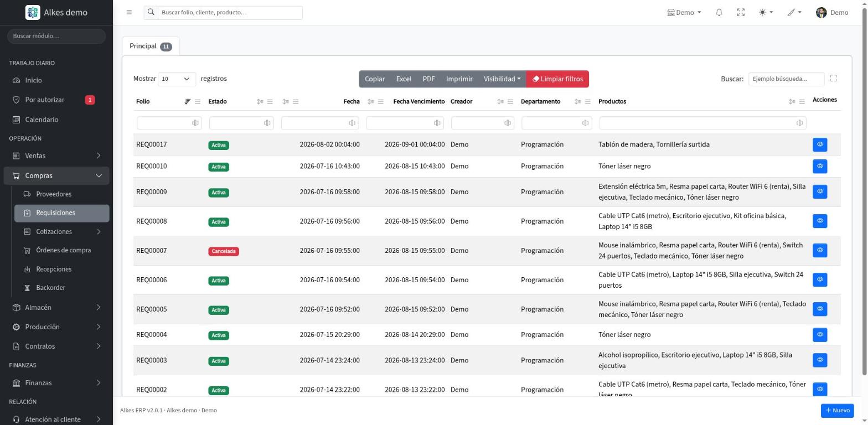This screenshot has height=425, width=868.
Task: Open Proveedores under Compras
Action: pyautogui.click(x=61, y=194)
